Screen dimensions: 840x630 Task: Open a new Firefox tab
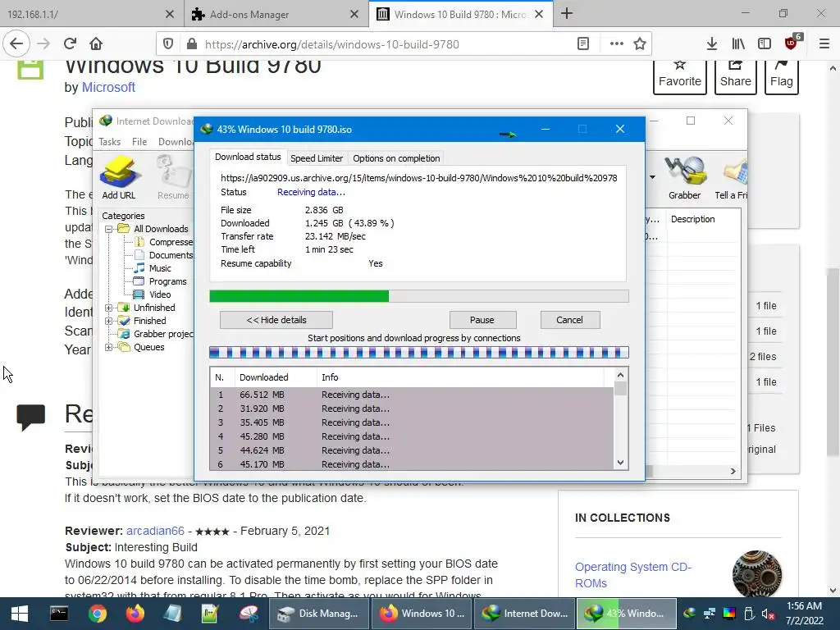coord(567,14)
